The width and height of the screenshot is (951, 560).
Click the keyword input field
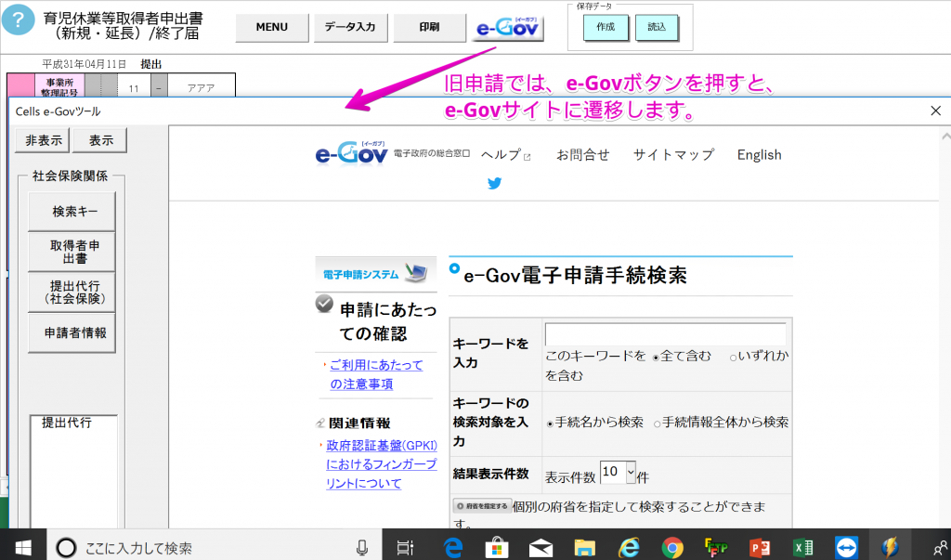[x=665, y=334]
